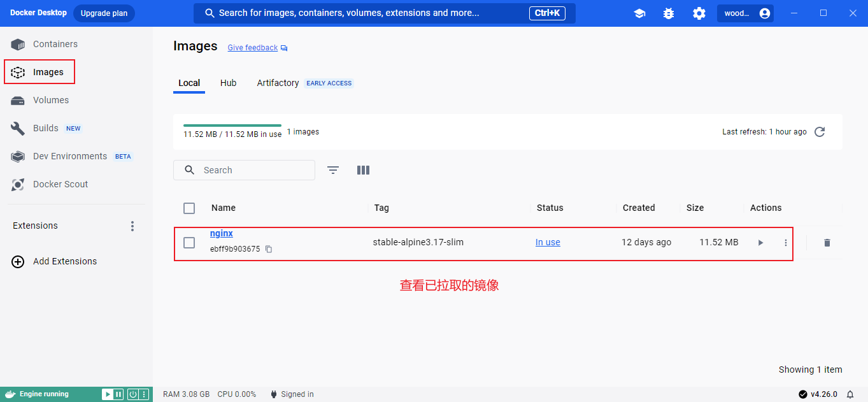Open the column display options icon
The width and height of the screenshot is (868, 402).
click(364, 170)
